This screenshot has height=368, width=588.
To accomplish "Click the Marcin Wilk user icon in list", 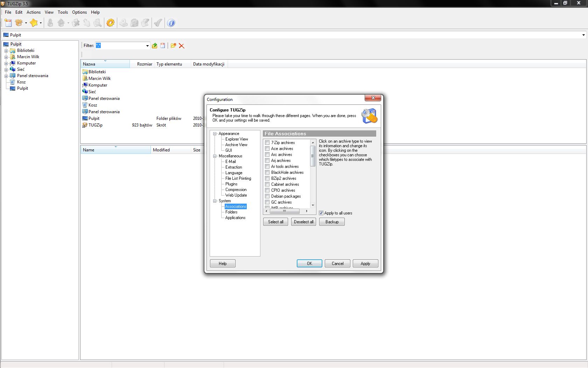I will tap(85, 79).
